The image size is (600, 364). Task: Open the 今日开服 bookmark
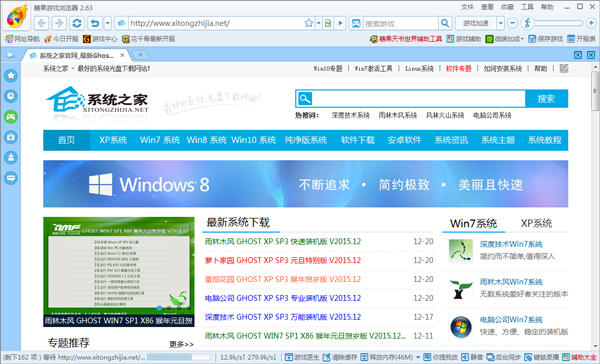pyautogui.click(x=61, y=39)
